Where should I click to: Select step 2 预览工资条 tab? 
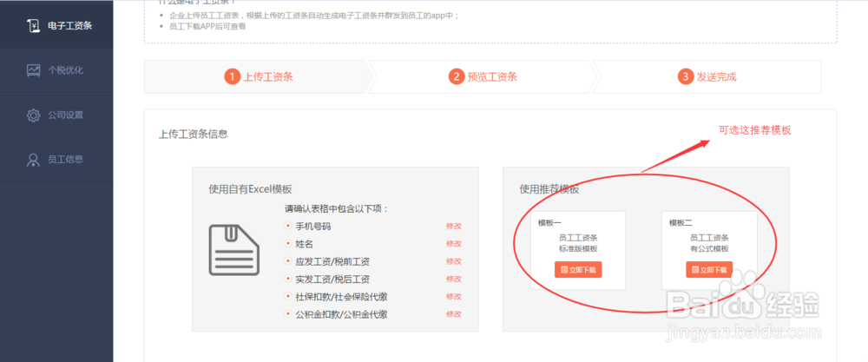pyautogui.click(x=482, y=77)
